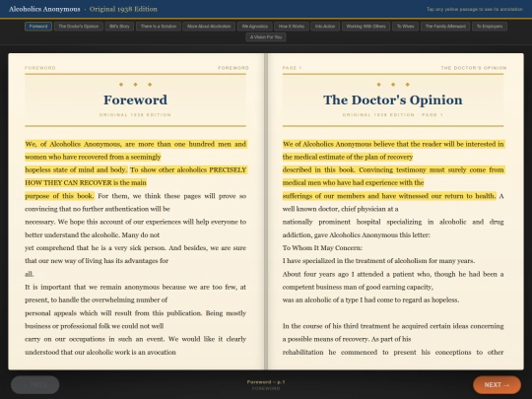This screenshot has width=532, height=399.
Task: Click the NEXT page button
Action: 498,385
